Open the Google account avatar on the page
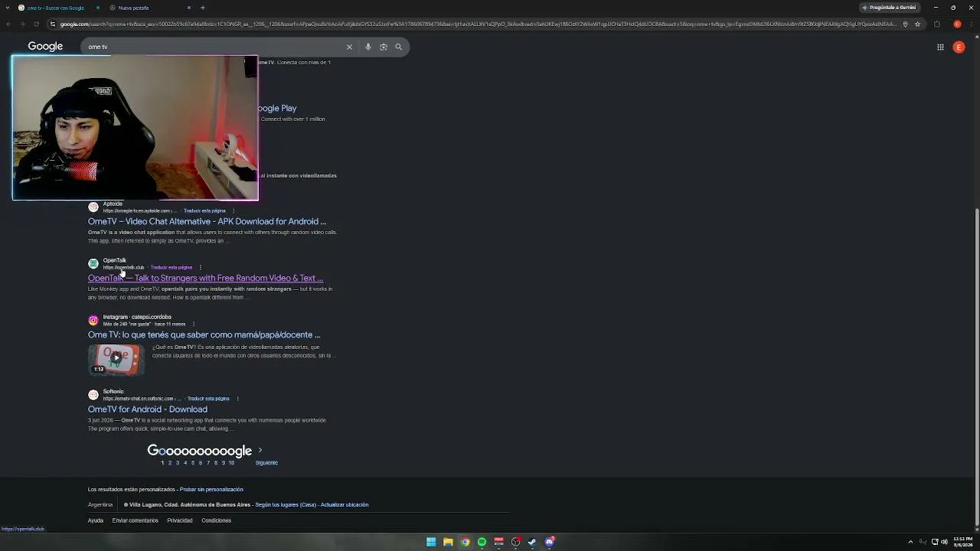Viewport: 980px width, 551px height. [959, 47]
